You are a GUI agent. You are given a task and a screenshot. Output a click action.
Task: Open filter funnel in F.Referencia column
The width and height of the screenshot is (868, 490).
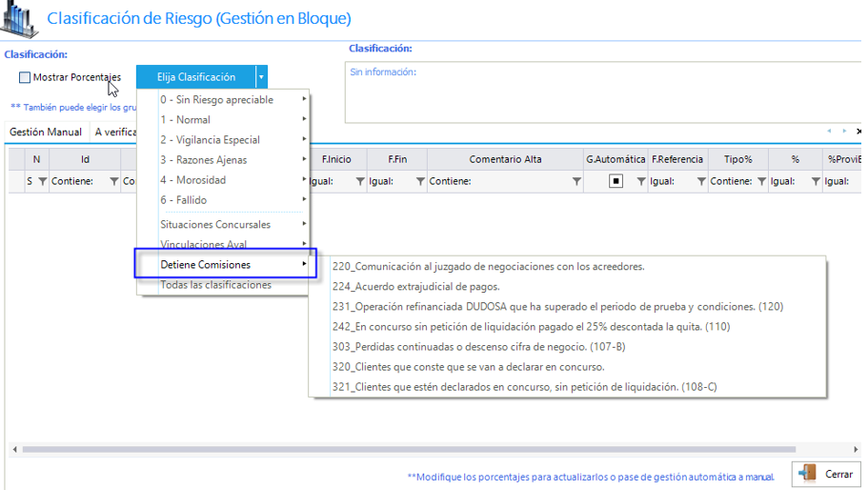[x=701, y=181]
